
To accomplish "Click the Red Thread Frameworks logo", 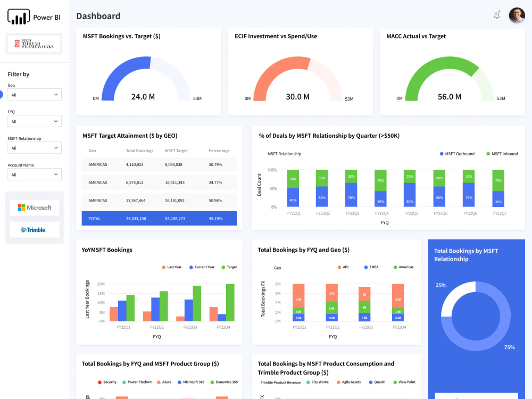I will 34,44.
